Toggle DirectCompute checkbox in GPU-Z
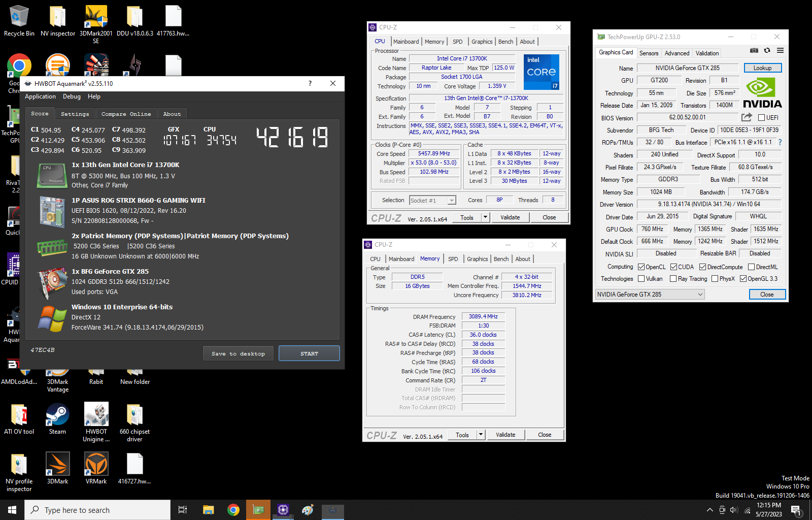The image size is (812, 520). tap(702, 267)
